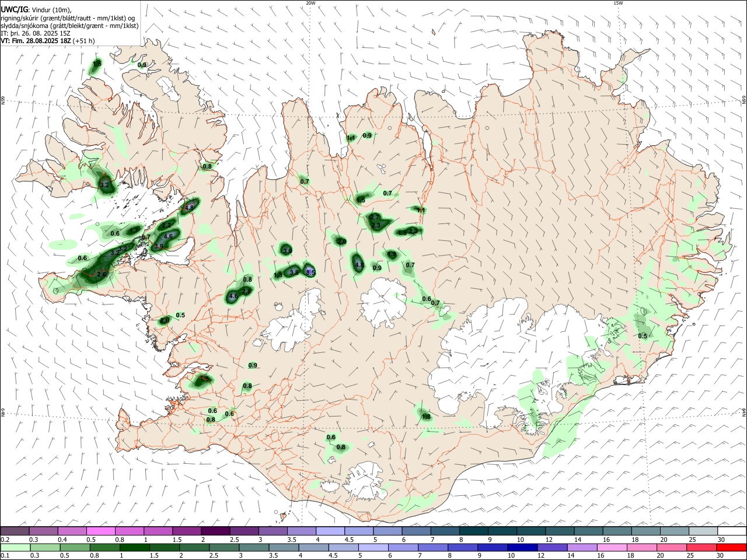The image size is (747, 560).
Task: Click the '0.4' label under upper legend row
Action: pos(62,540)
